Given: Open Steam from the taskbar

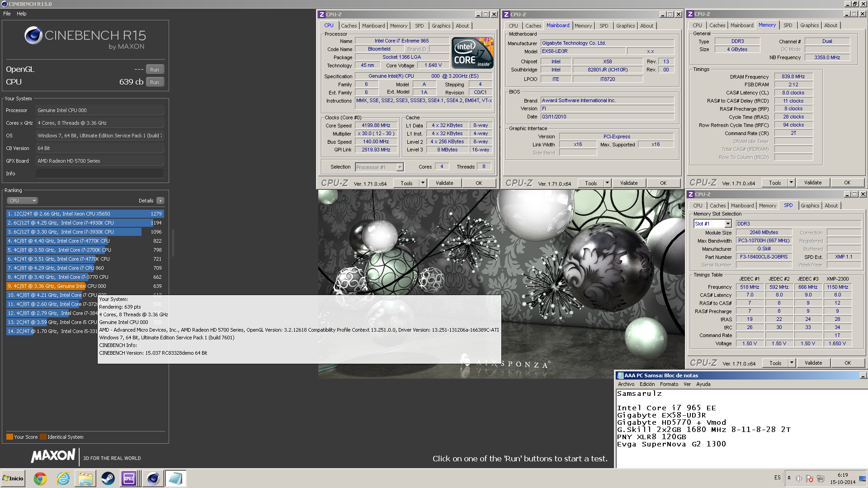Looking at the screenshot, I should [108, 479].
